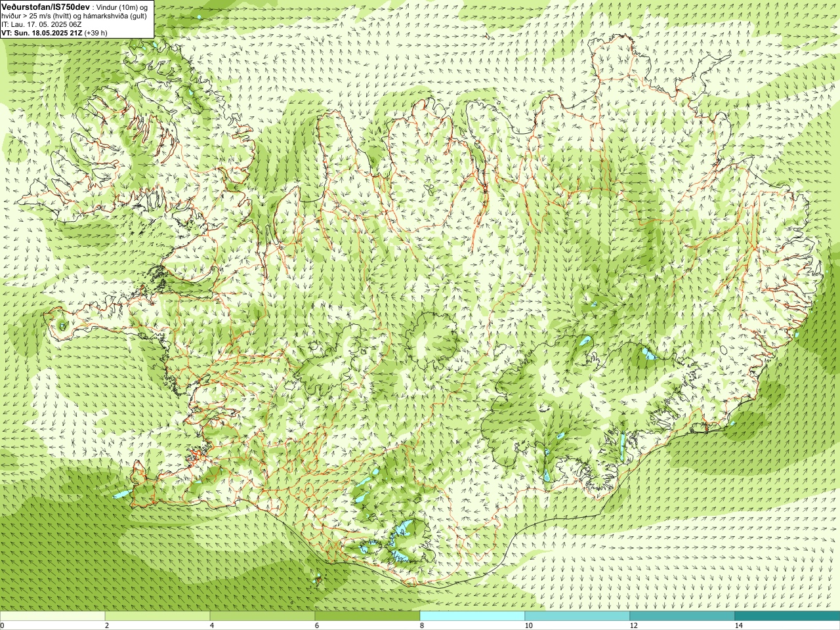The image size is (840, 630).
Task: Click the '4' scale label
Action: (x=212, y=625)
